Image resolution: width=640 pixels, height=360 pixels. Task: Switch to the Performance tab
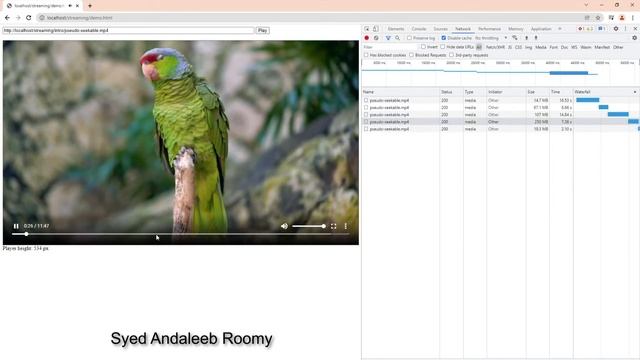pyautogui.click(x=489, y=29)
